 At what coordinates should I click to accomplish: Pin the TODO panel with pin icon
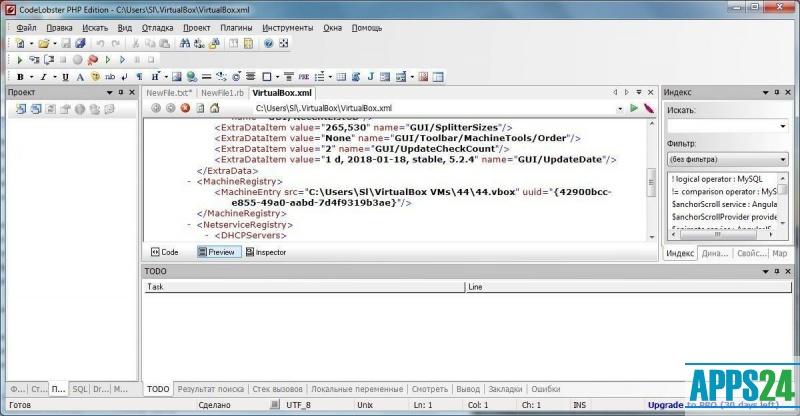777,271
